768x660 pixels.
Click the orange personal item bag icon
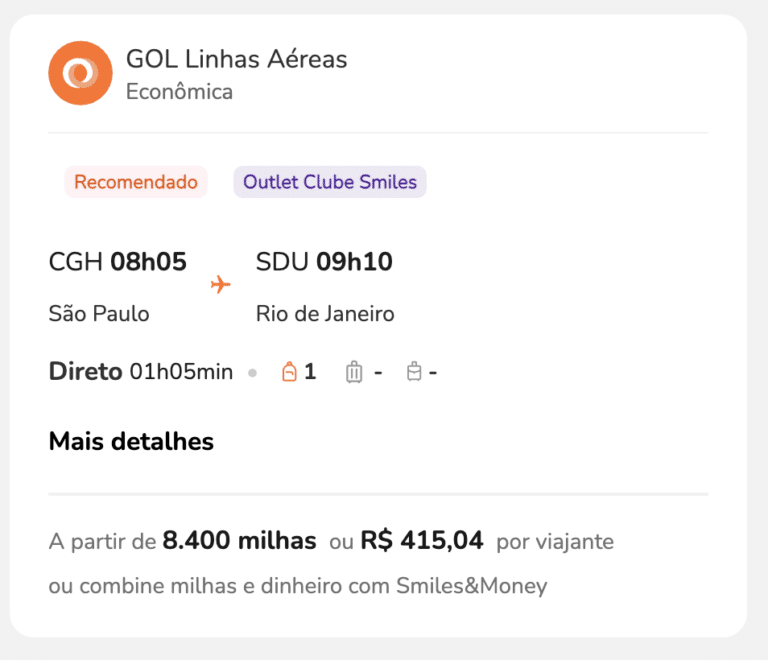(289, 372)
